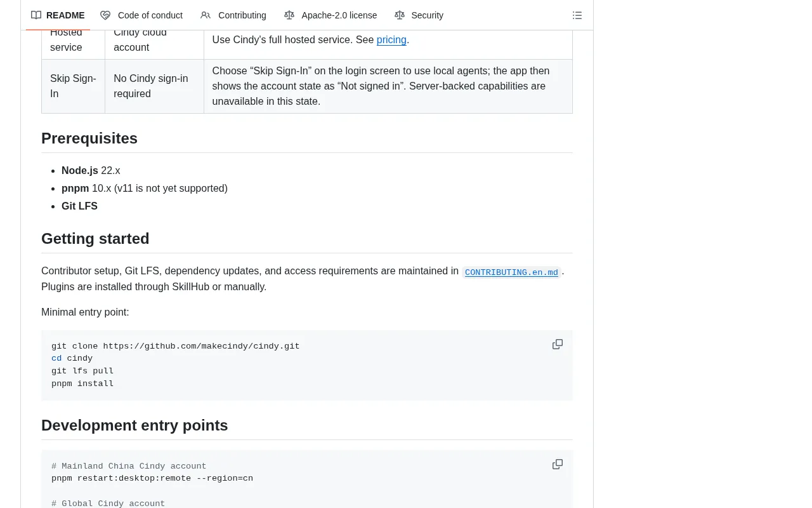Follow the pricing link
The width and height of the screenshot is (812, 508).
point(391,39)
